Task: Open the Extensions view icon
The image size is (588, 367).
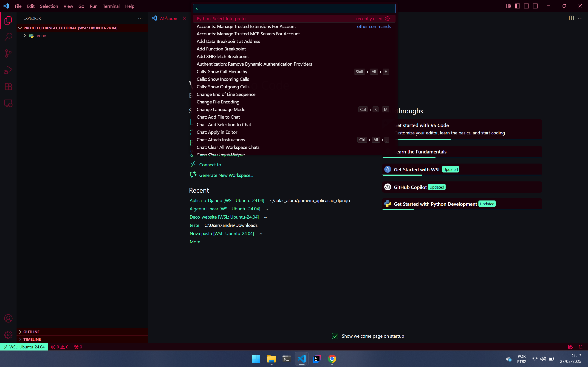Action: (8, 87)
